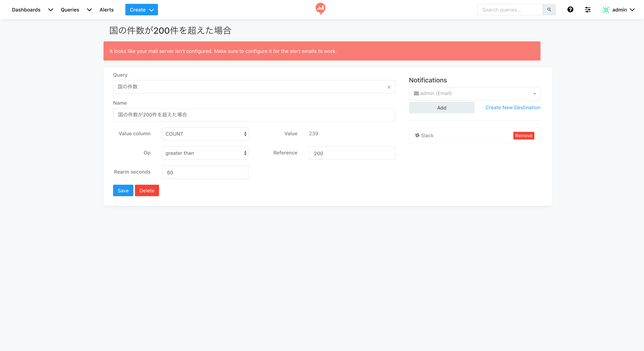Open the Op greater than select

(x=205, y=153)
